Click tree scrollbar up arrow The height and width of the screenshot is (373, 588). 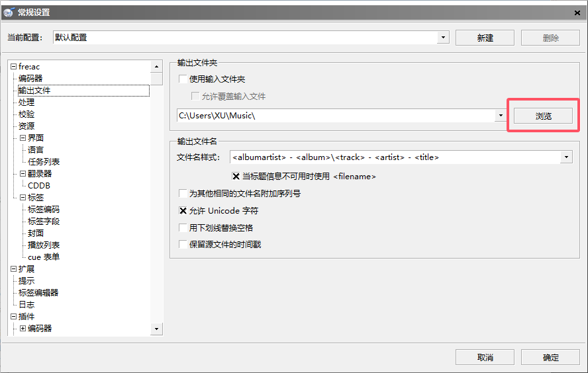click(x=156, y=67)
